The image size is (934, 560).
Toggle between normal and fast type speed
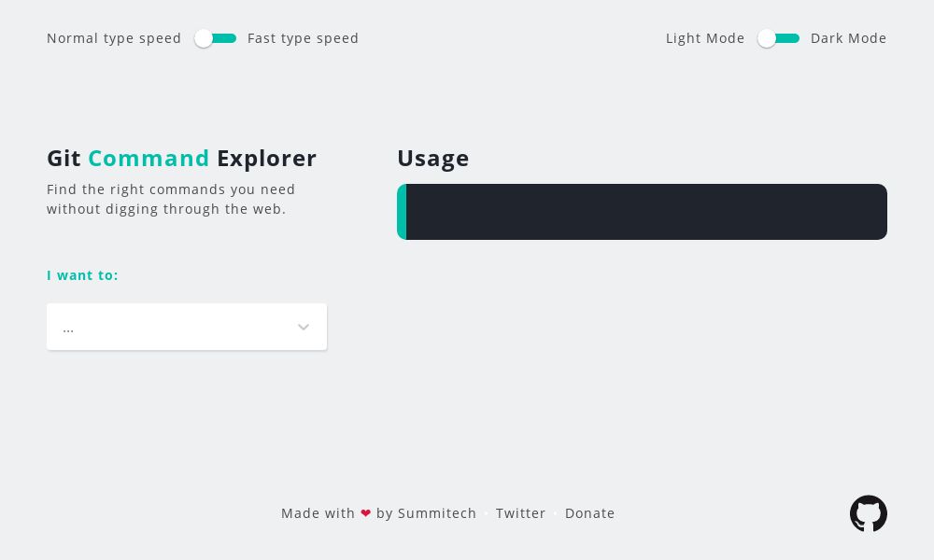click(216, 38)
